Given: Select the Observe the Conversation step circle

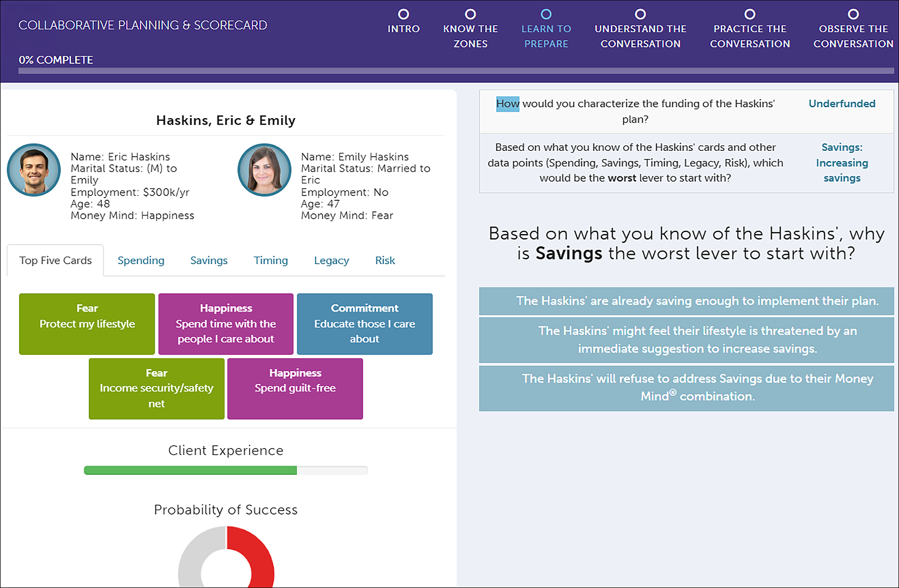Looking at the screenshot, I should [x=853, y=14].
